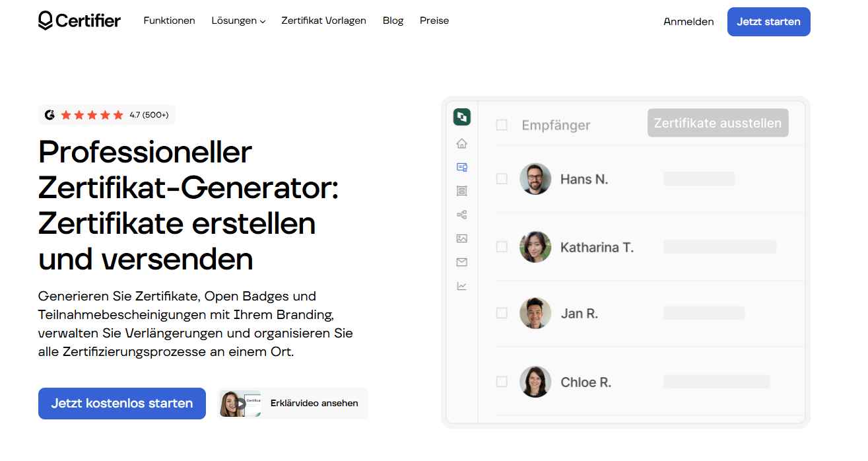Viewport: 868px width, 461px height.
Task: Select the name Jan R.
Action: (x=579, y=313)
